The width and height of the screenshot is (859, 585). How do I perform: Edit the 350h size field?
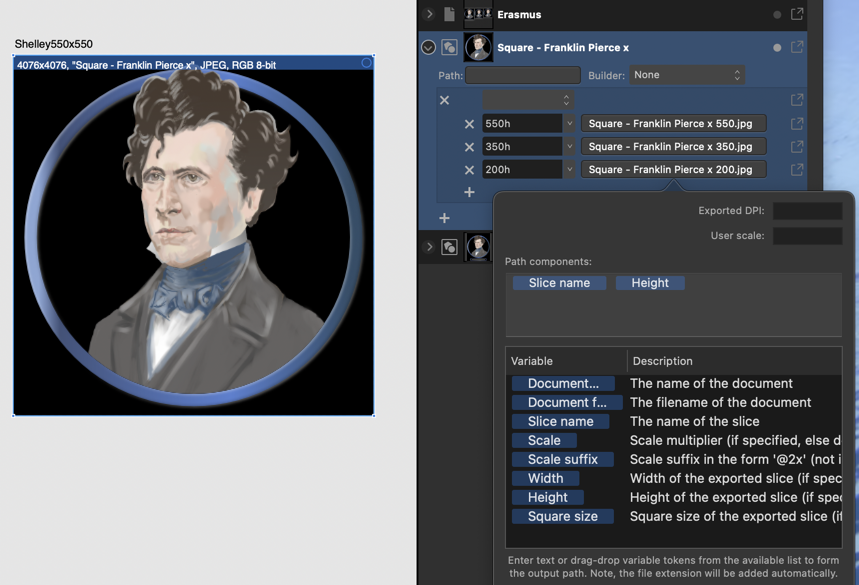click(x=522, y=147)
